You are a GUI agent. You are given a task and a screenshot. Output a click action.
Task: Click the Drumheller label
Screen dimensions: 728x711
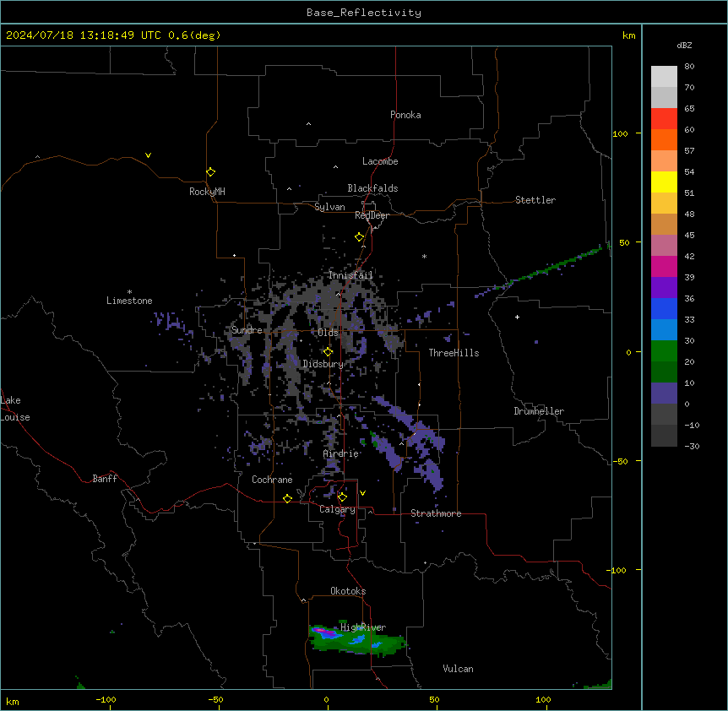(539, 411)
